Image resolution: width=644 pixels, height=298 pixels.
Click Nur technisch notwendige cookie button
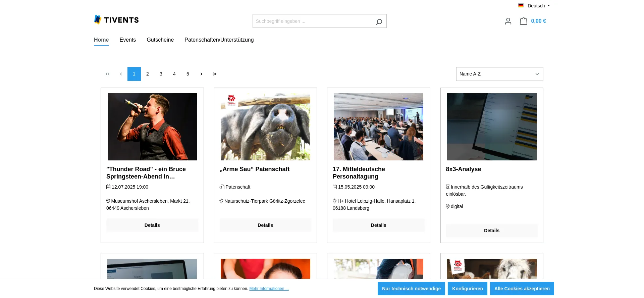pyautogui.click(x=412, y=289)
